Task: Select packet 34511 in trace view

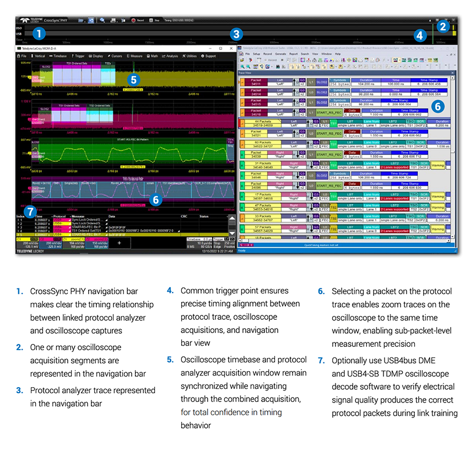Action: (x=256, y=82)
